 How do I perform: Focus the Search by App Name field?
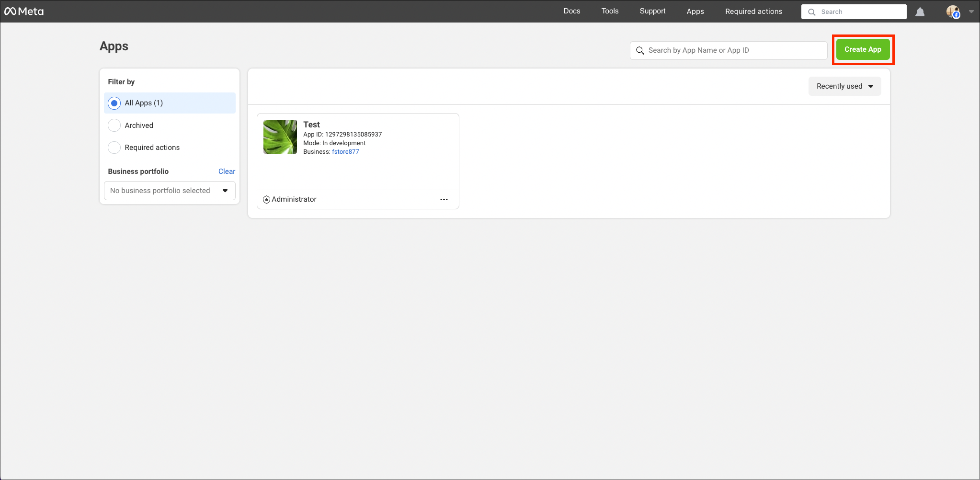pos(729,50)
